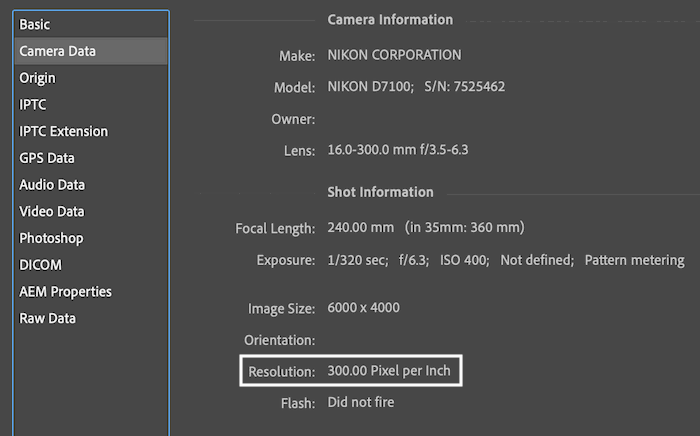Click the Lens value 16.0-300.0 mm
700x436 pixels.
(x=398, y=149)
